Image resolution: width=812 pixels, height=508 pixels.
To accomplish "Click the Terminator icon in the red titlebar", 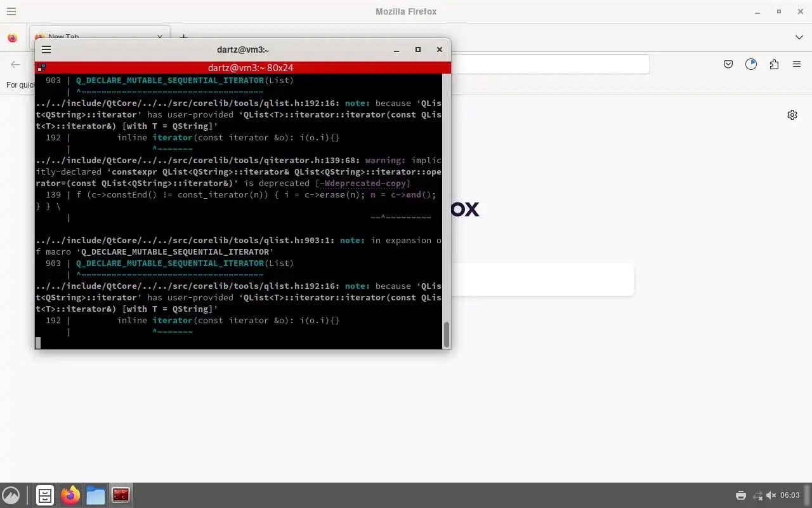I will click(41, 67).
